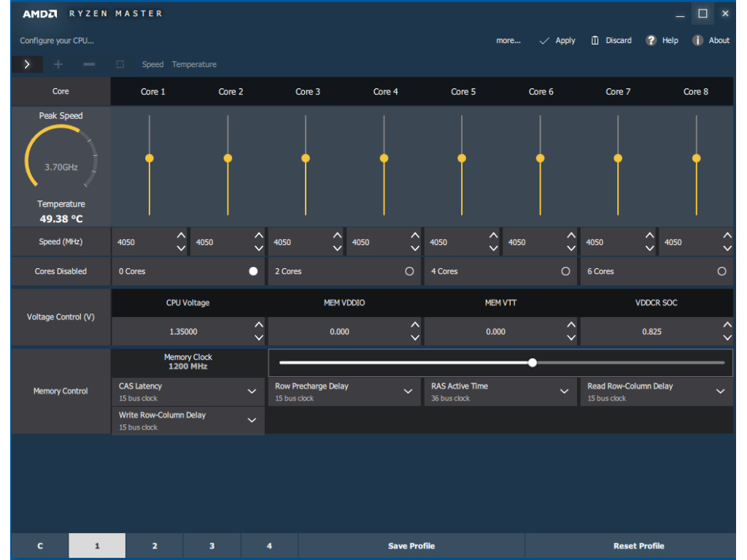Switch to profile tab C

point(40,545)
